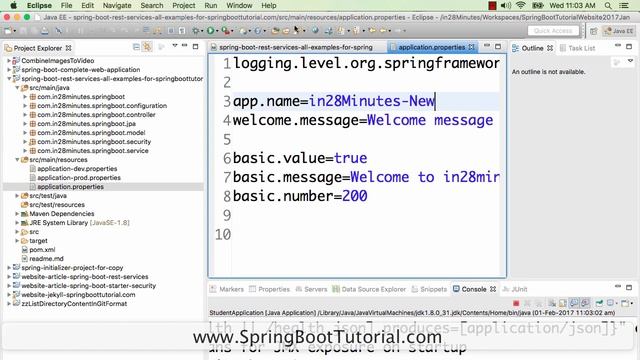Toggle Link with Editor in Project Explorer

coord(147,47)
